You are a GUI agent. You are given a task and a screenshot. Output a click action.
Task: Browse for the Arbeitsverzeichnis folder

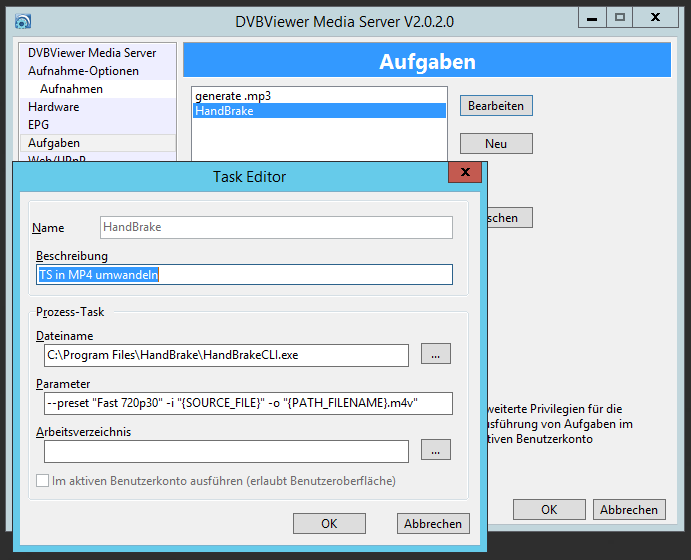(436, 450)
